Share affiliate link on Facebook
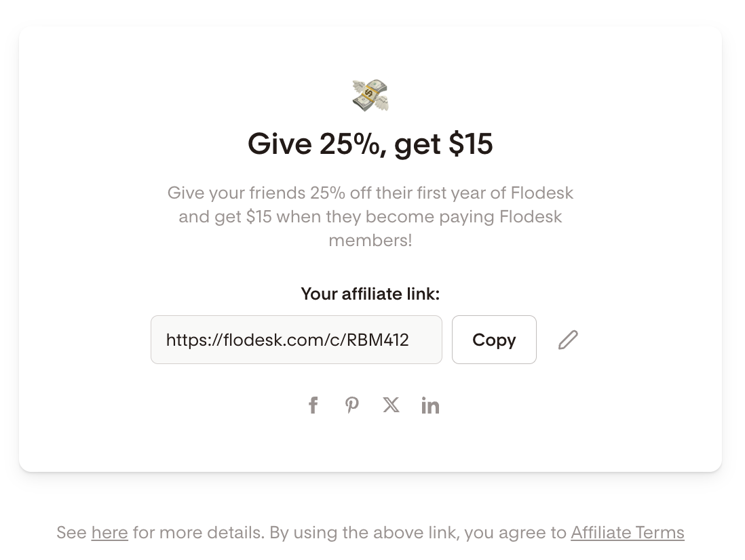 313,405
